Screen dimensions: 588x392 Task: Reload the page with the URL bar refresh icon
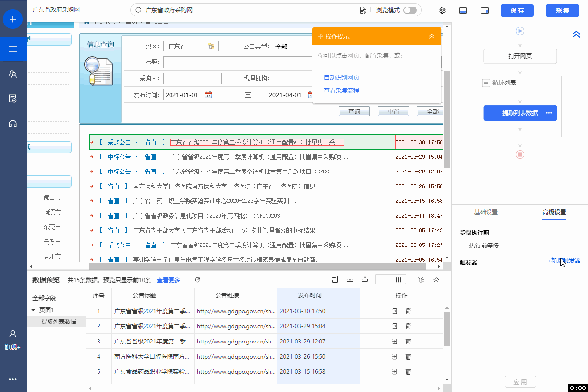138,10
